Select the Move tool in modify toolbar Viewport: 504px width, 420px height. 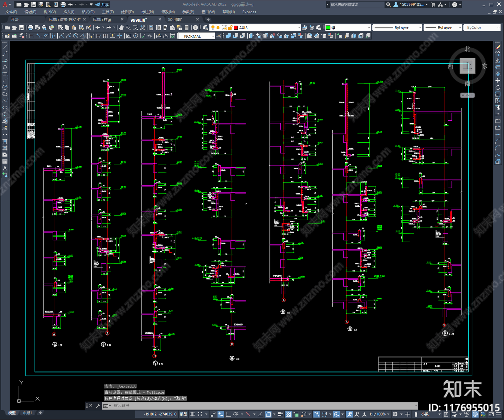click(498, 81)
